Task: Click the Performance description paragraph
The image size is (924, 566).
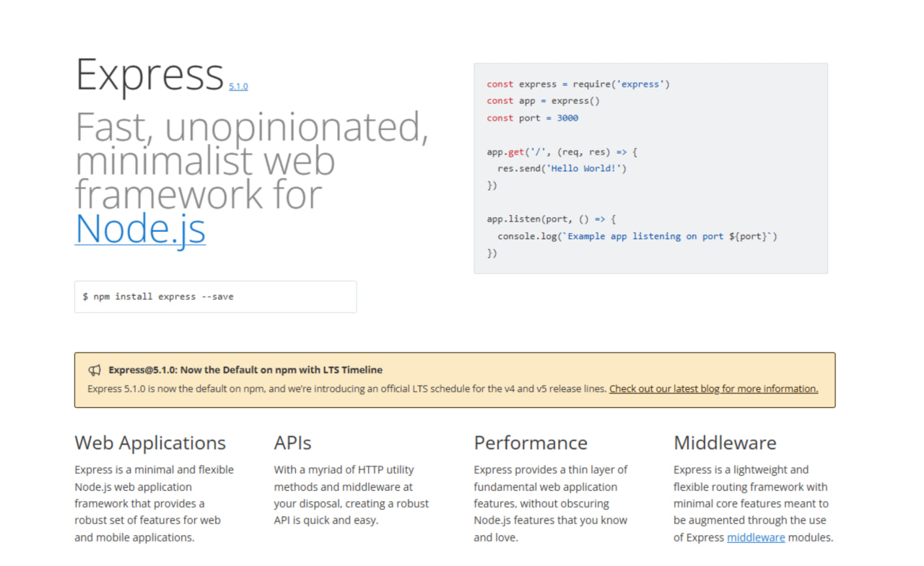Action: click(x=551, y=503)
